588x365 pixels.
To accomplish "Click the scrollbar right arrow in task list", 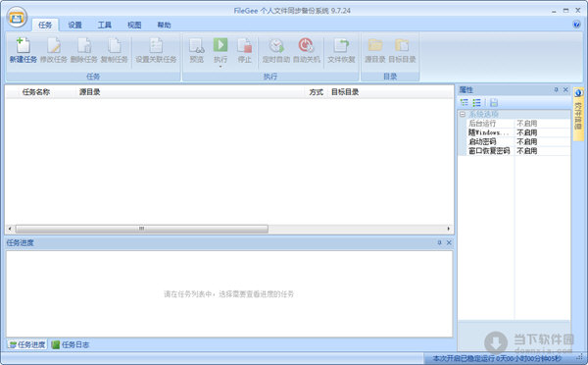I will click(x=449, y=229).
